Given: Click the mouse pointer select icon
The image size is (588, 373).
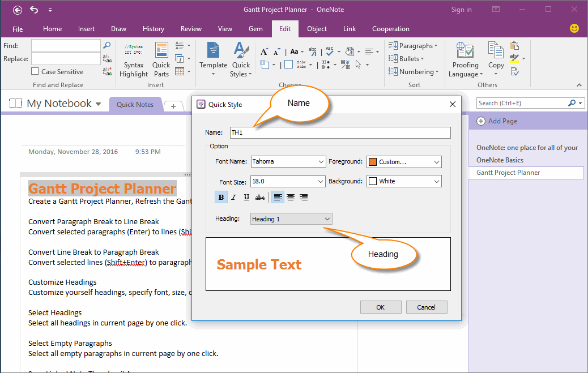Looking at the screenshot, I should 358,65.
